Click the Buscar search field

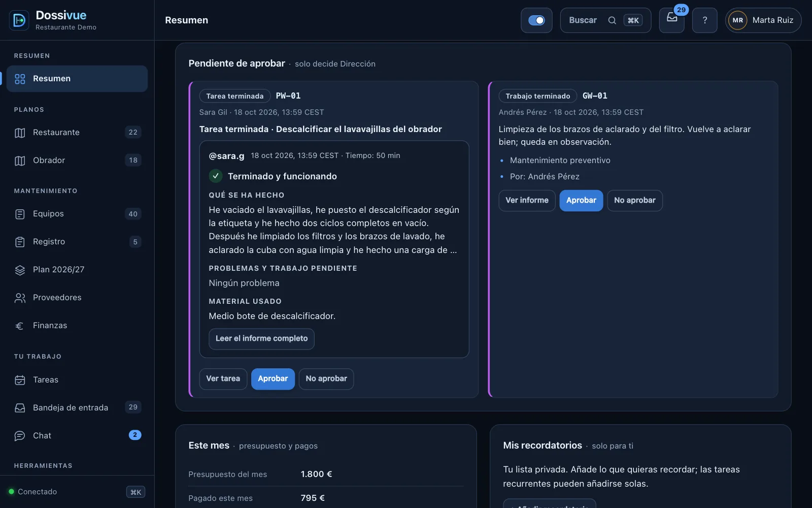(x=605, y=20)
